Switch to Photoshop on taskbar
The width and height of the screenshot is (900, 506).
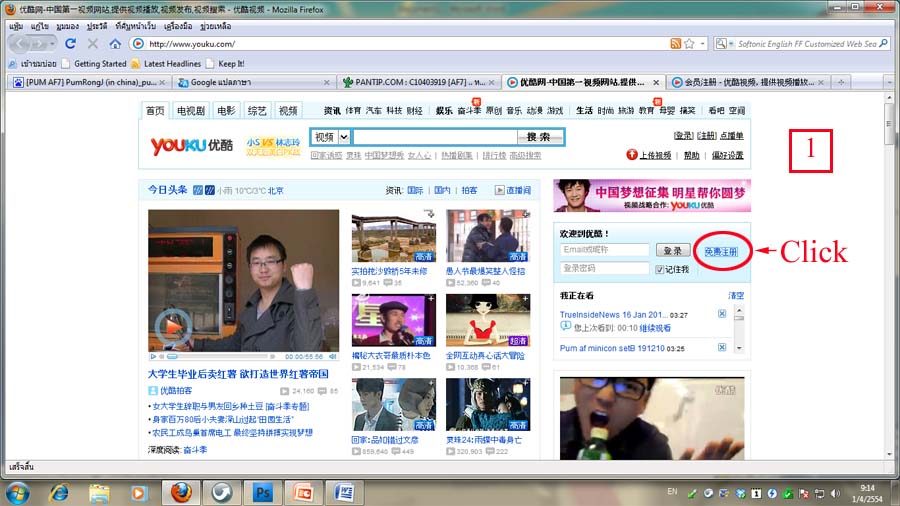click(262, 493)
